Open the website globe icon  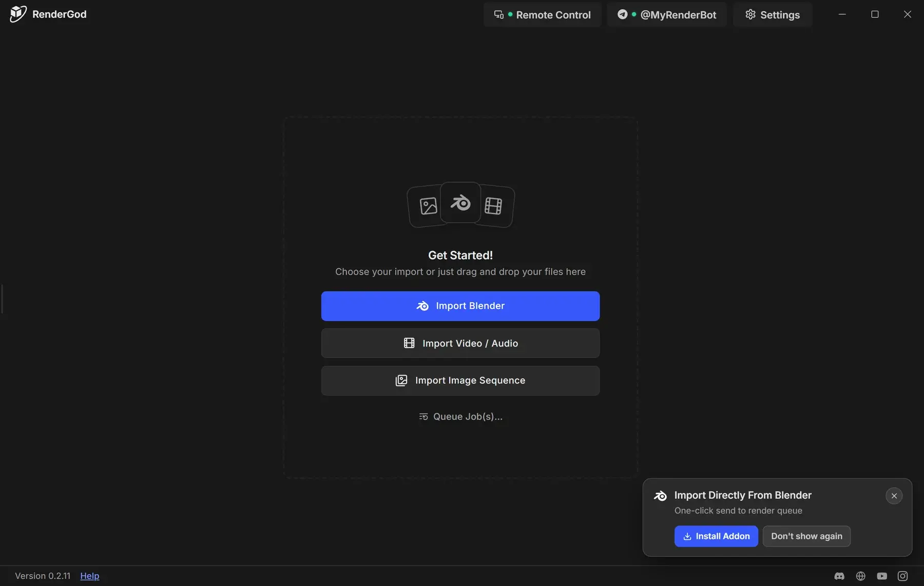coord(860,576)
